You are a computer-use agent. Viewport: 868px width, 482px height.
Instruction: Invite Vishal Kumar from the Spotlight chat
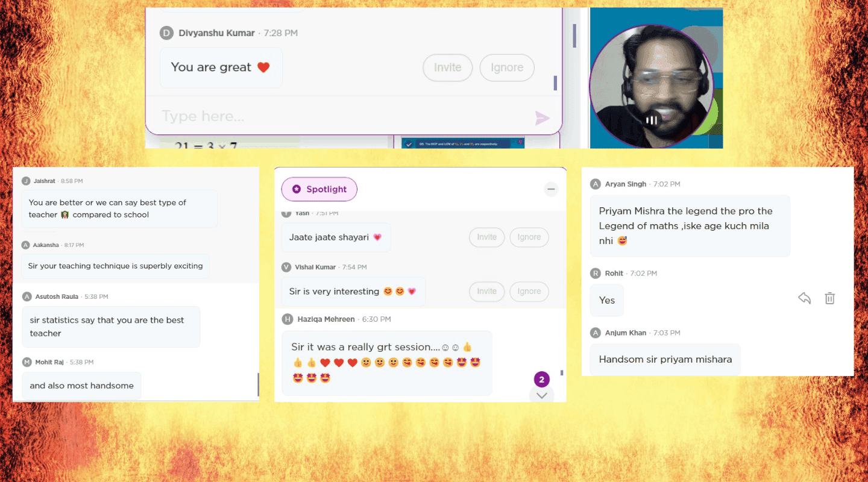pos(486,292)
